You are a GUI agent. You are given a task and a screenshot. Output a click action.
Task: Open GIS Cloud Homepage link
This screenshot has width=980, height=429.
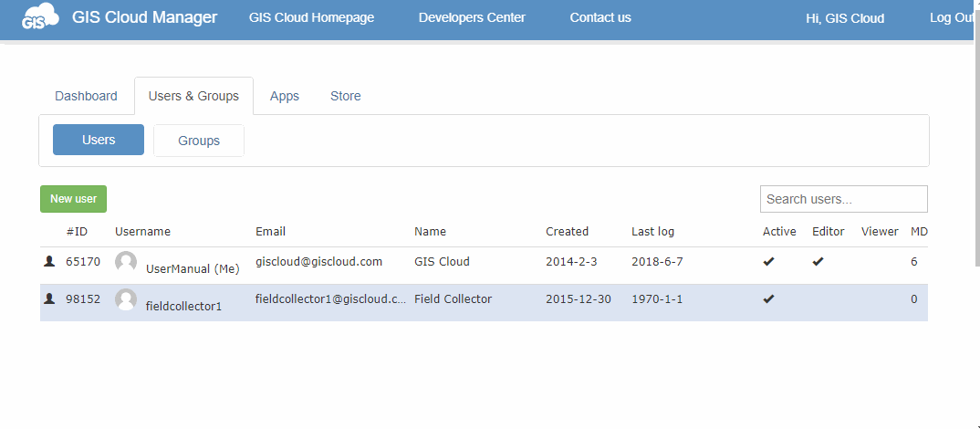click(x=311, y=17)
